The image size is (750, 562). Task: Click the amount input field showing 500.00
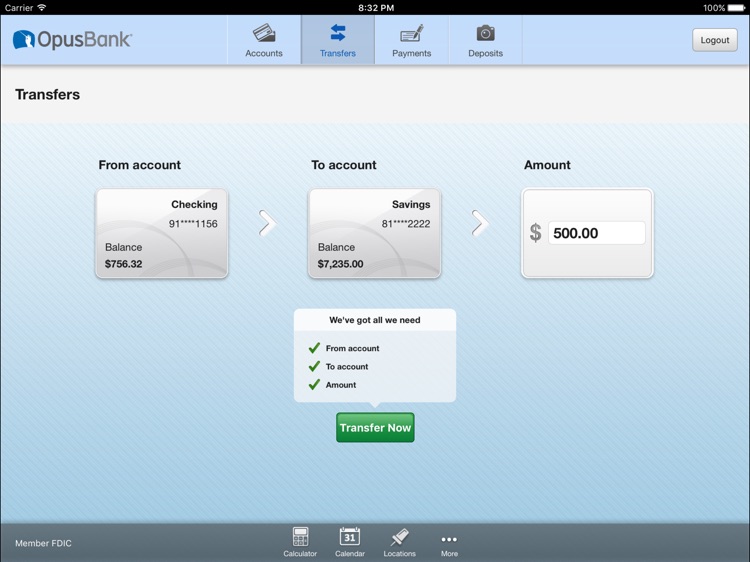point(596,233)
